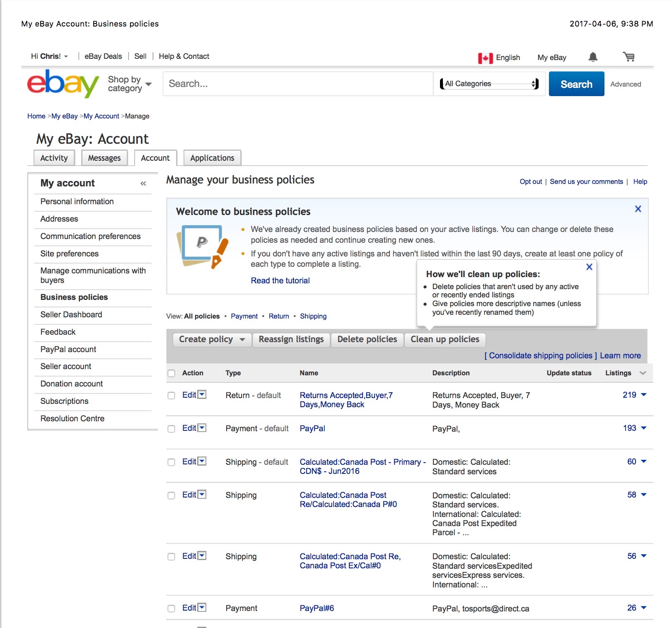Open Edit dropdown arrow for PayPal default policy
Image resolution: width=672 pixels, height=628 pixels.
point(202,428)
